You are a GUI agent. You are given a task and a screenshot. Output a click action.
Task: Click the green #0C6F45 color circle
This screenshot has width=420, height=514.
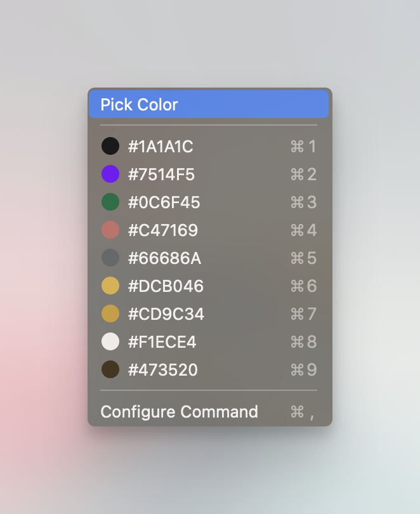pos(110,202)
